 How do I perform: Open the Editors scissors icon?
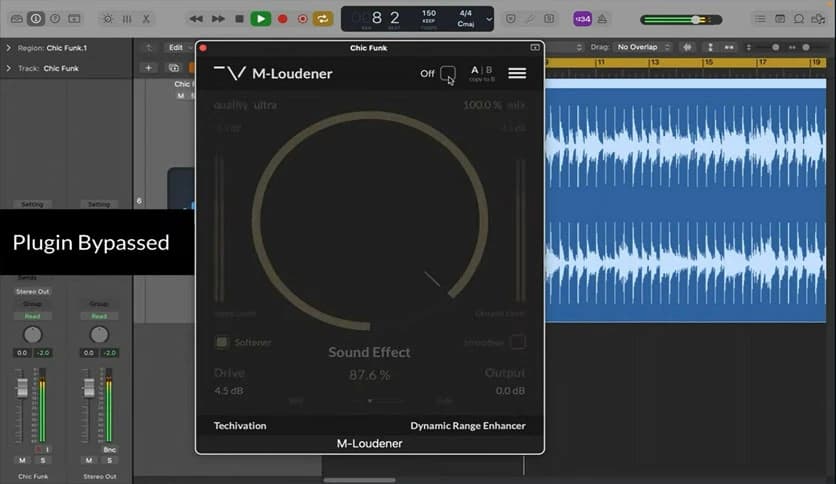146,19
